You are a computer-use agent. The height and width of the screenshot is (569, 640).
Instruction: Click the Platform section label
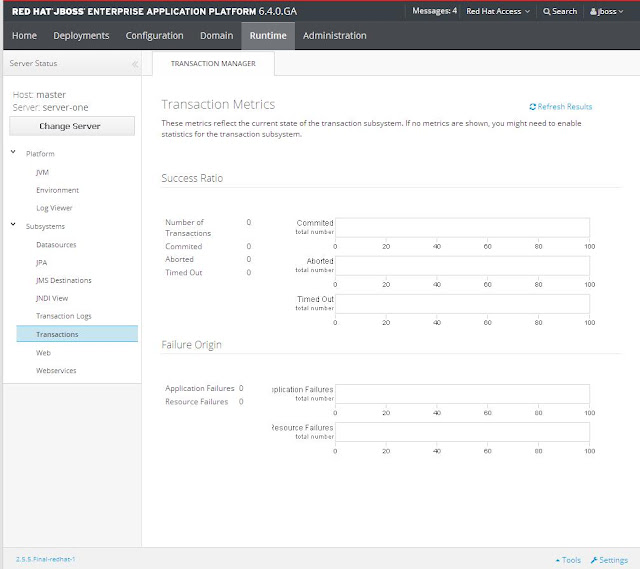tap(40, 154)
